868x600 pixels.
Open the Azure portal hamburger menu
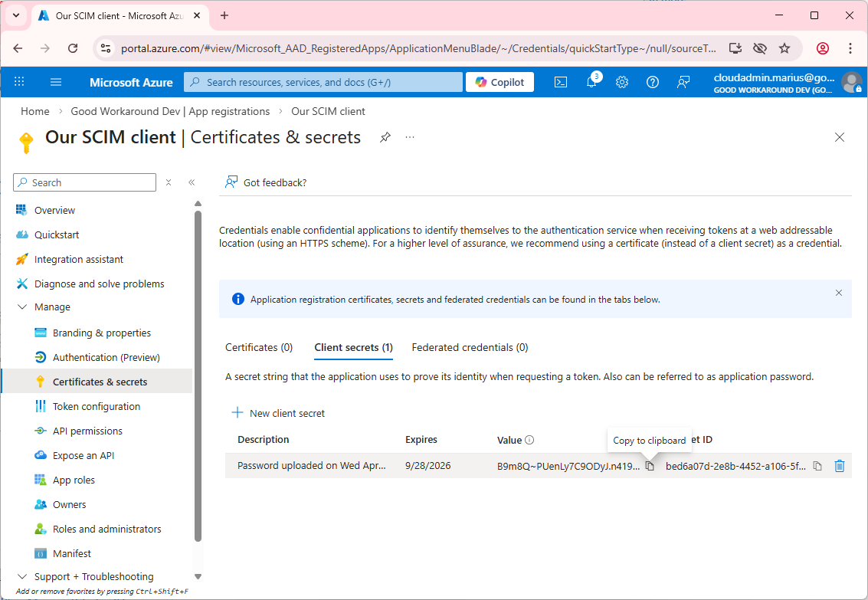point(56,82)
